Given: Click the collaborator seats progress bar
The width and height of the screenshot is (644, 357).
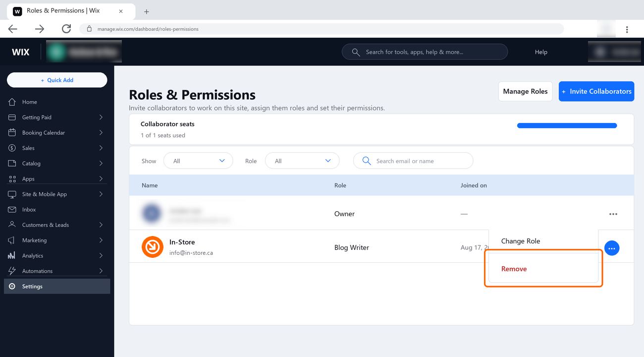Looking at the screenshot, I should click(x=567, y=126).
